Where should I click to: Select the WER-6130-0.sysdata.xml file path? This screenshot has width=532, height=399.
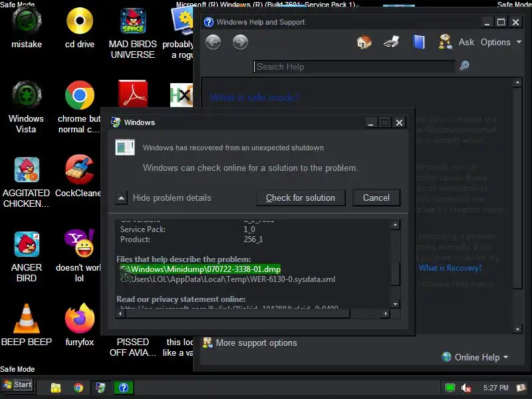click(x=228, y=279)
